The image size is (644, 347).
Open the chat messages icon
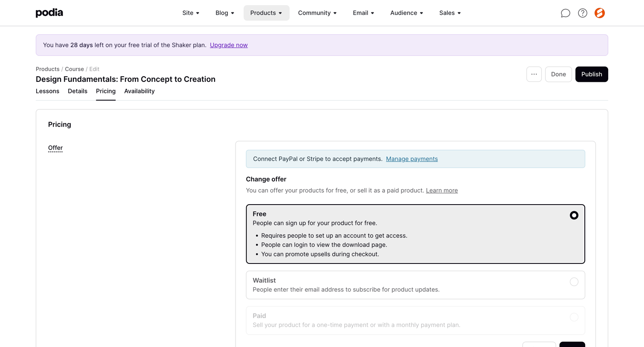(565, 13)
